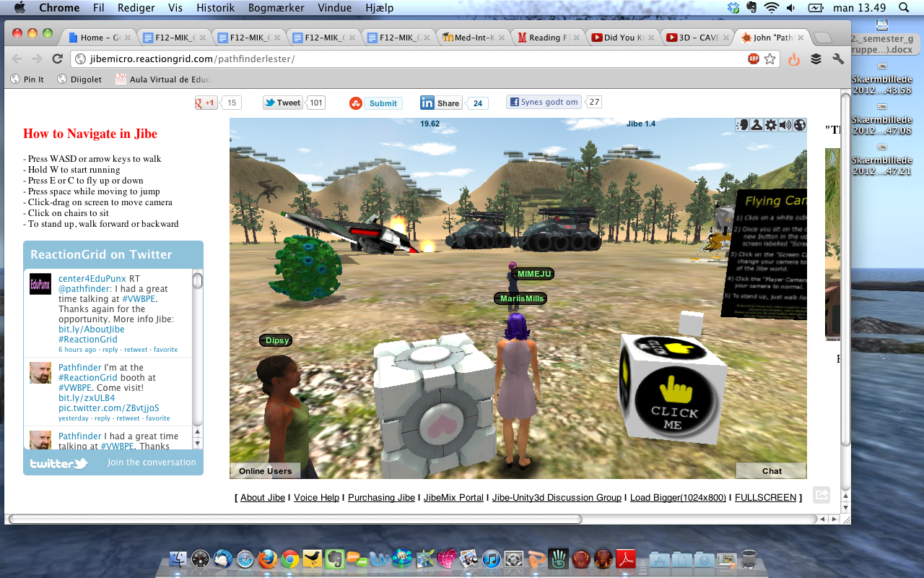Mute sound with the speaker icon

785,125
